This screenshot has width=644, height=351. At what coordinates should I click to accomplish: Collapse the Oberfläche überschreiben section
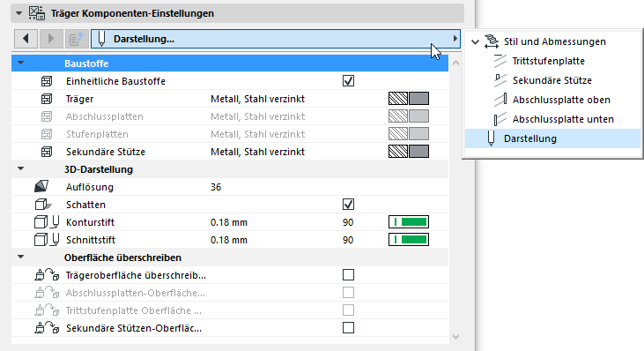tap(20, 258)
